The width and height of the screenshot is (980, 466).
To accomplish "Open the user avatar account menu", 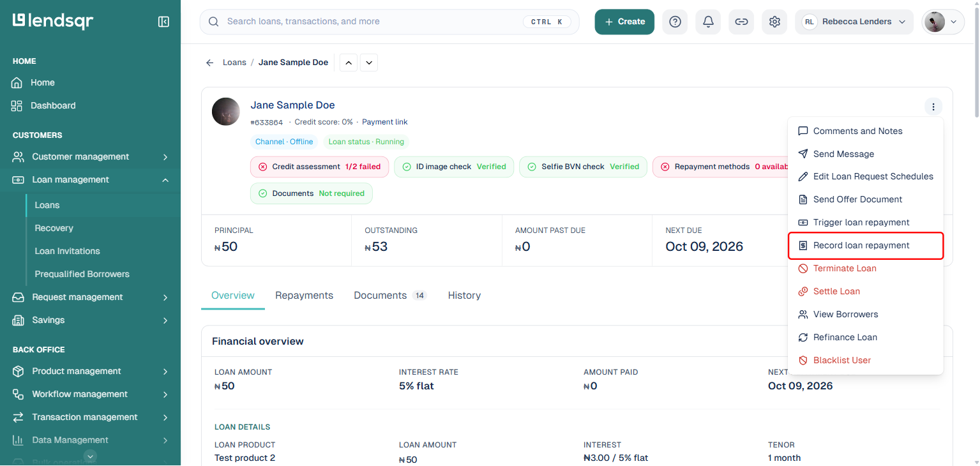I will (943, 22).
